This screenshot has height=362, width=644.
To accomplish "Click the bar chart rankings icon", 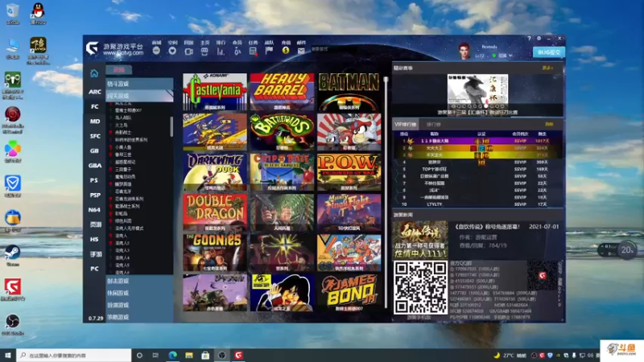I will (221, 51).
